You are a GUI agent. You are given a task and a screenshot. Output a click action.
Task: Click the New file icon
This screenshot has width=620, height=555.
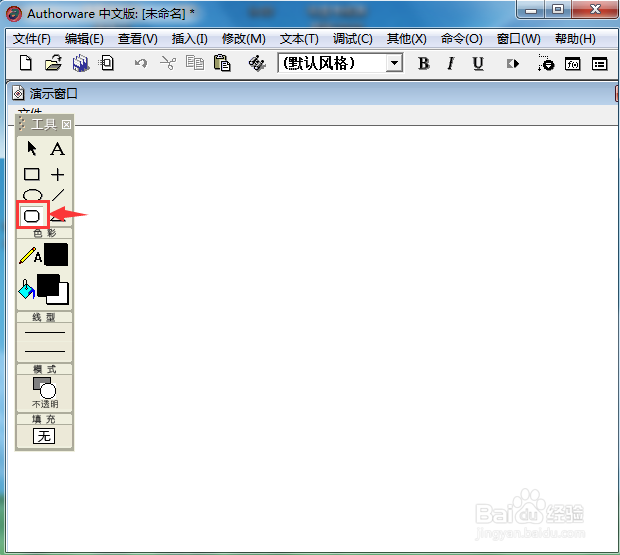point(26,63)
